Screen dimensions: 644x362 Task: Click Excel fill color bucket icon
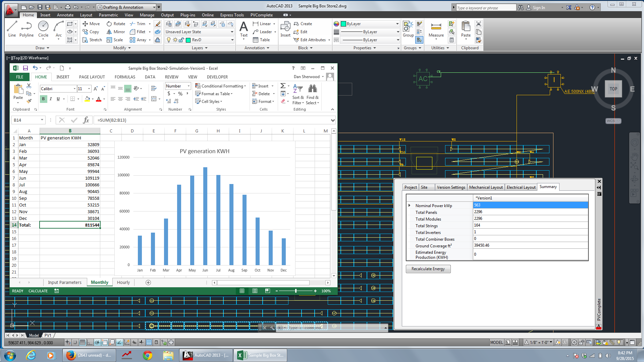coord(87,99)
